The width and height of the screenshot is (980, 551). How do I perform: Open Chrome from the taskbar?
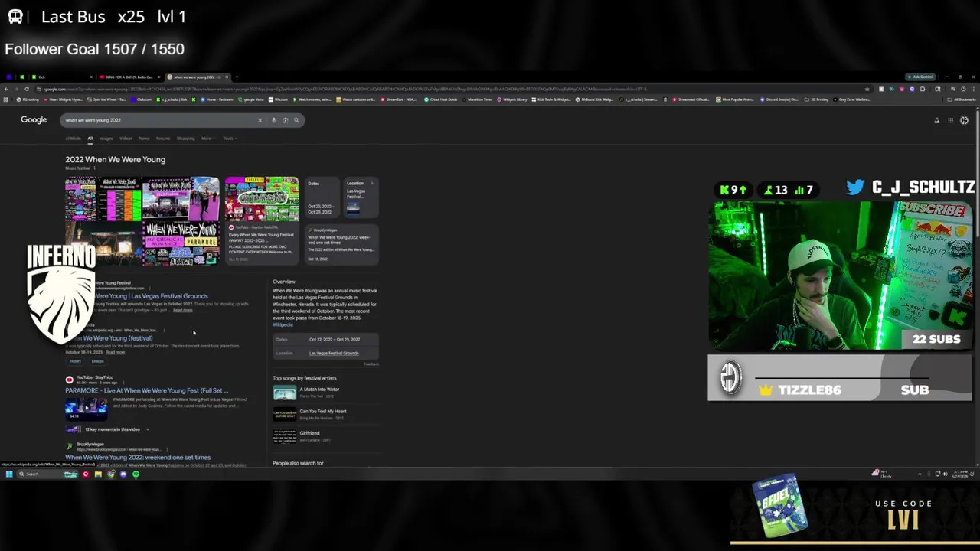[x=110, y=474]
